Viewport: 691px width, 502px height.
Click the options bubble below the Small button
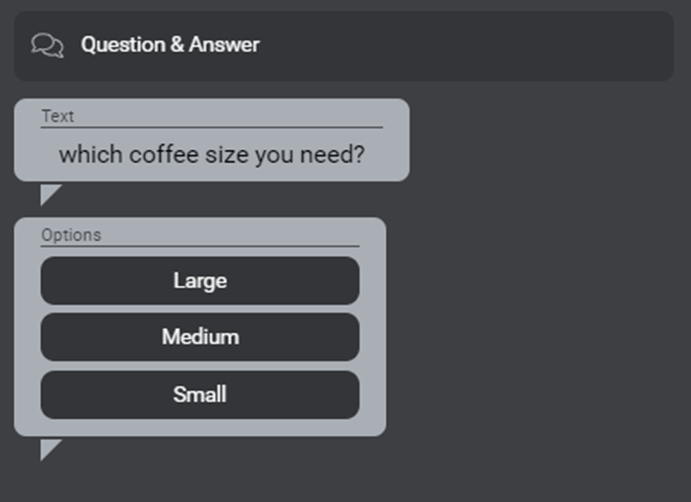[200, 427]
